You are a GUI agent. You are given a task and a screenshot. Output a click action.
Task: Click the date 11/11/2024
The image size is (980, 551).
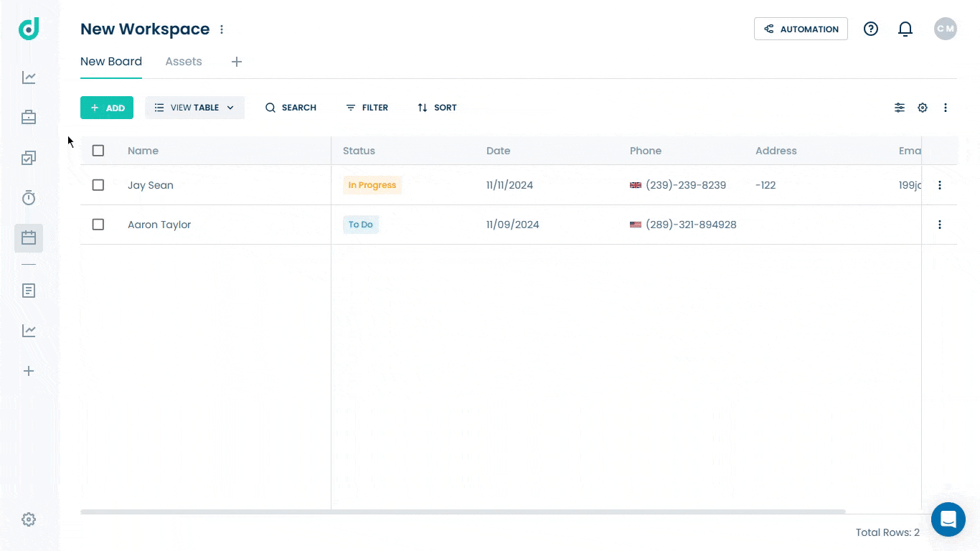(509, 185)
